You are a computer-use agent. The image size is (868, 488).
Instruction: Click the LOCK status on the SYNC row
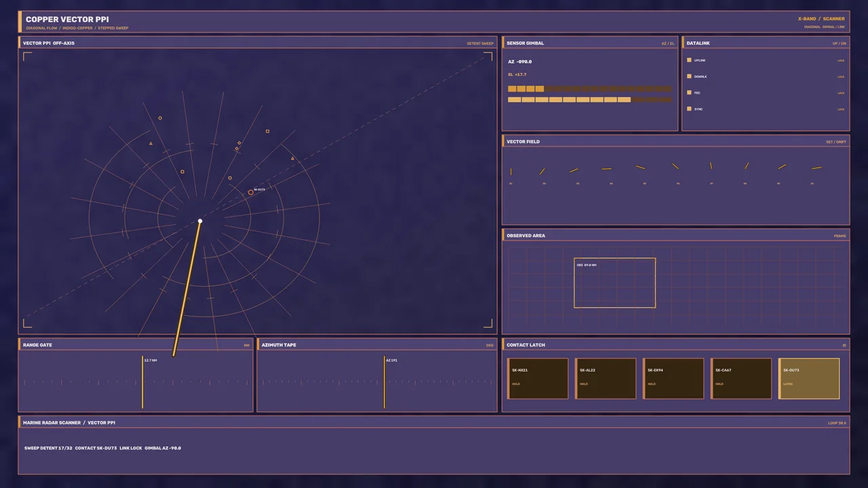point(841,109)
